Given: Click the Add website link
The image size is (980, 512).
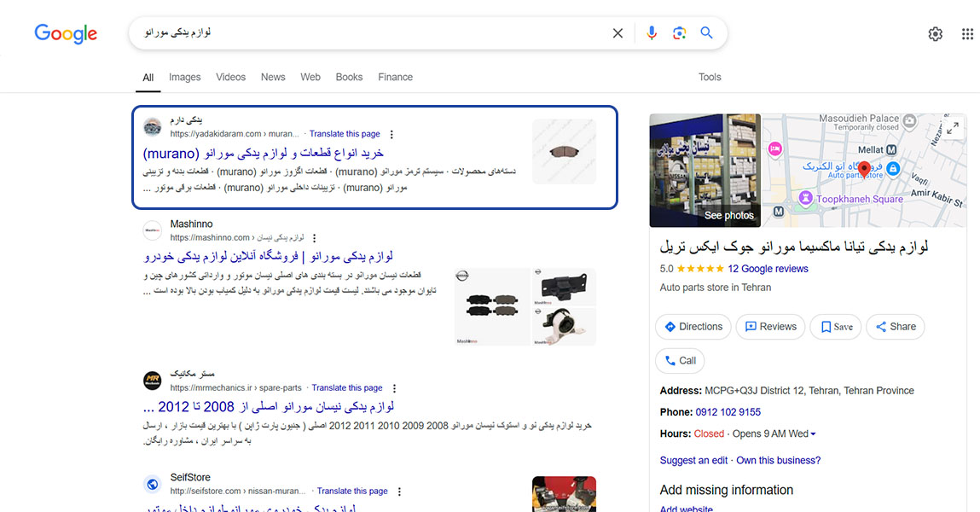Looking at the screenshot, I should tap(687, 509).
